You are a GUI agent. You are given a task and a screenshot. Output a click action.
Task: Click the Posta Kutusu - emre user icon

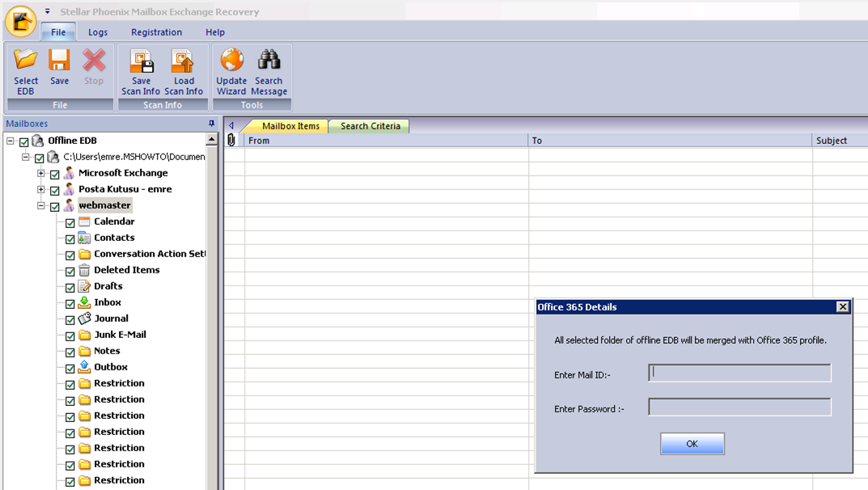69,189
